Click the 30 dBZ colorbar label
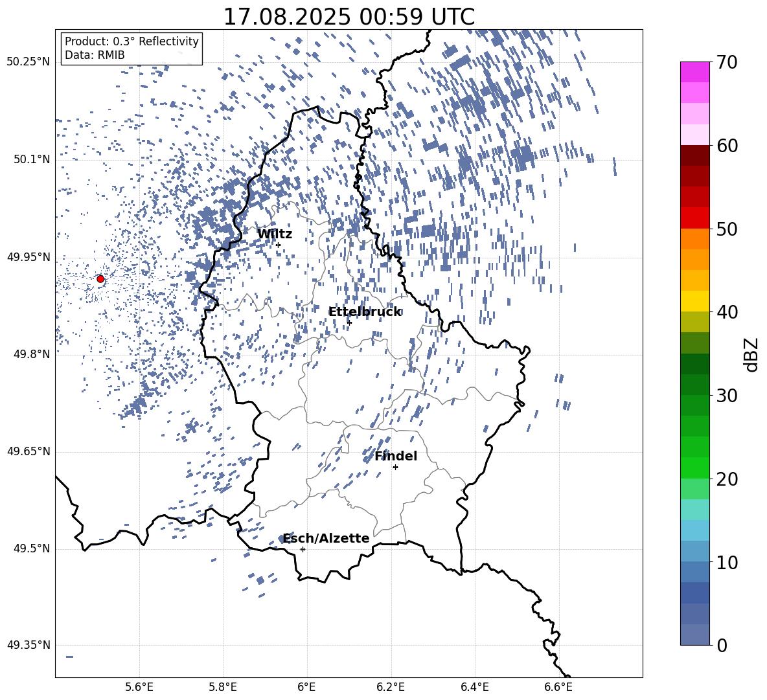 pyautogui.click(x=727, y=396)
